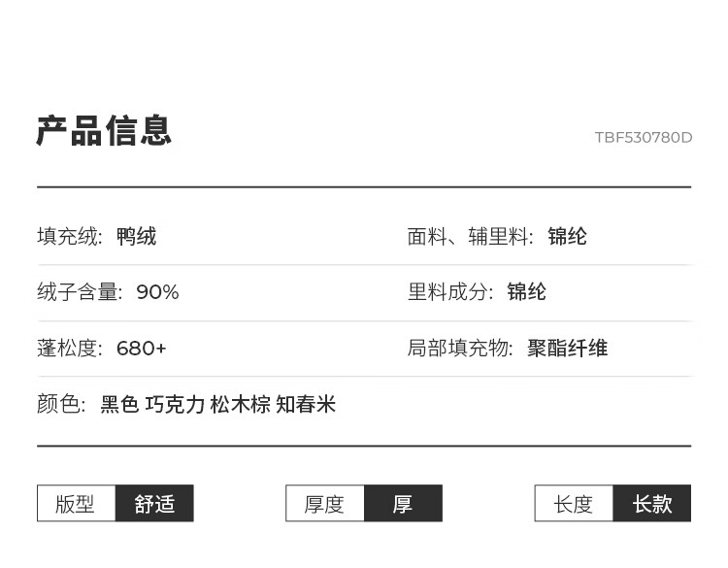The height and width of the screenshot is (568, 728).
Task: Click the 厚度 label box
Action: [x=324, y=504]
